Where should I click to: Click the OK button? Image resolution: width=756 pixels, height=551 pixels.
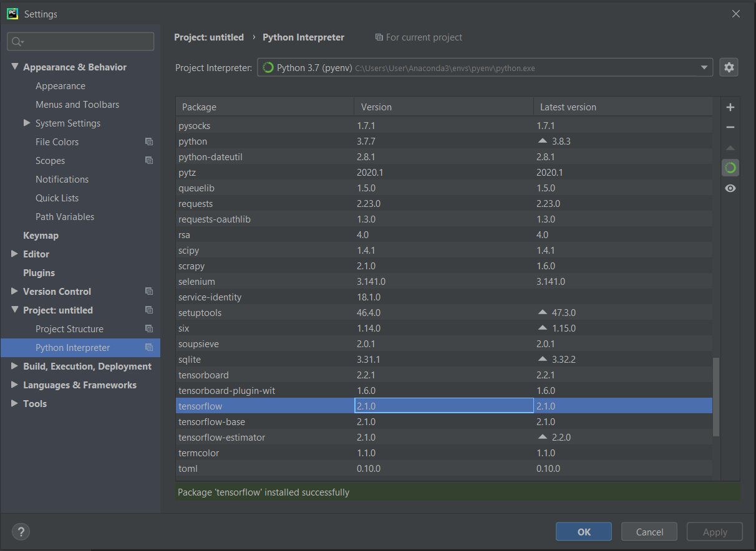(584, 532)
